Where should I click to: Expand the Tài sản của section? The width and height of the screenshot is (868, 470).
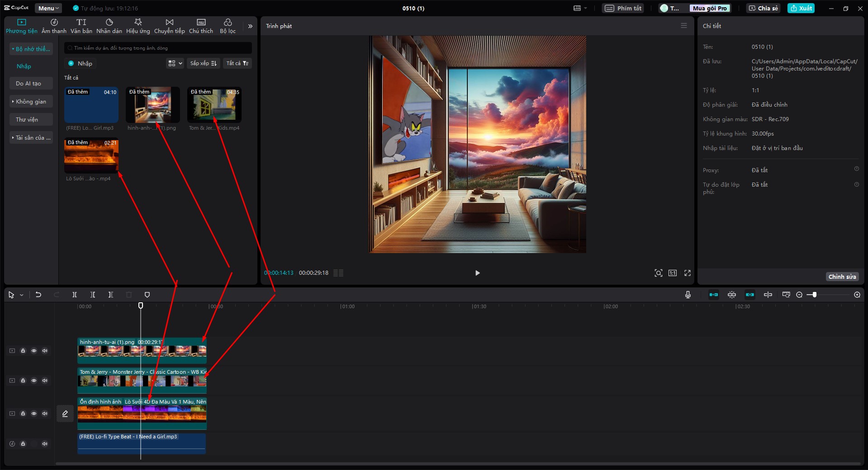[31, 137]
